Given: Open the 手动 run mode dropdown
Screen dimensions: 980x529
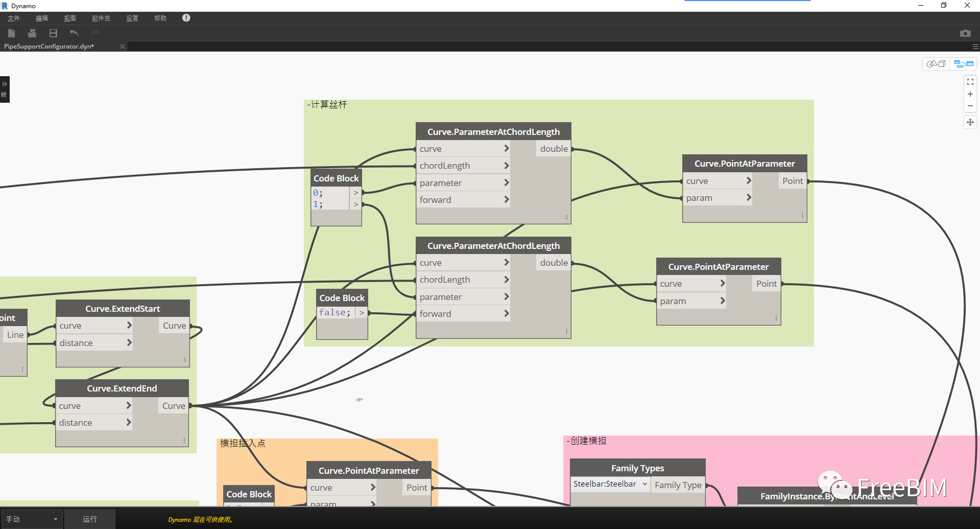Looking at the screenshot, I should click(32, 519).
